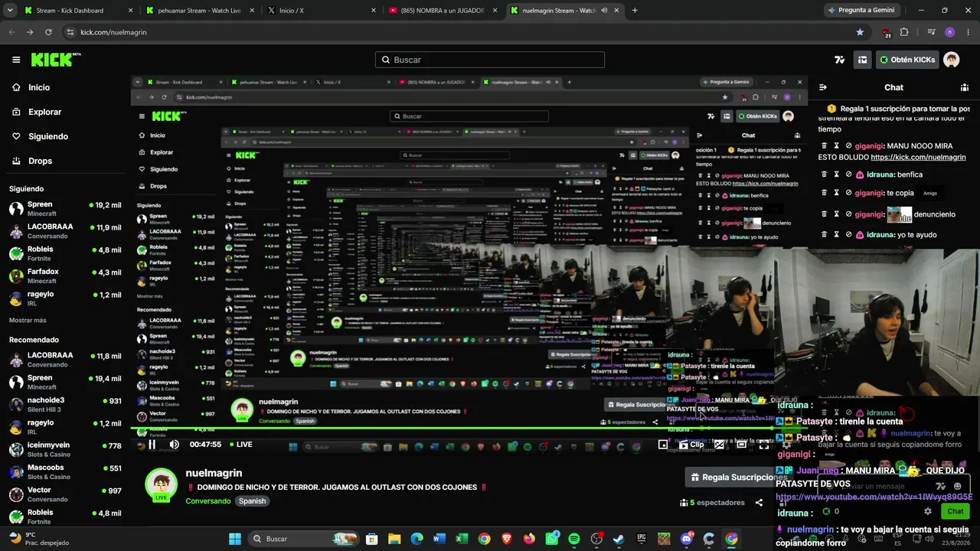Collapse the chat panel with the arrow icon
This screenshot has width=980, height=551.
[x=823, y=87]
